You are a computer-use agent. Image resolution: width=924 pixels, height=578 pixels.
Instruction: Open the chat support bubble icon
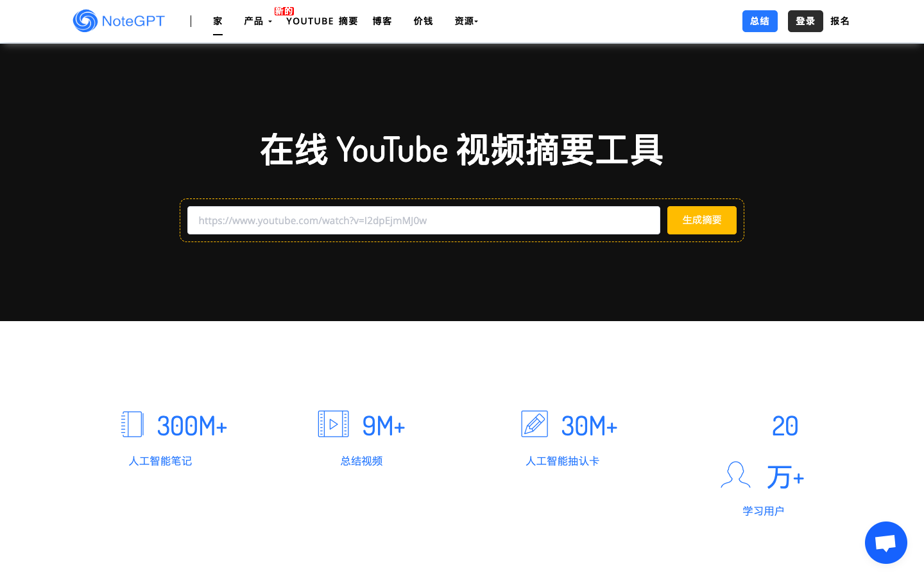pos(886,543)
